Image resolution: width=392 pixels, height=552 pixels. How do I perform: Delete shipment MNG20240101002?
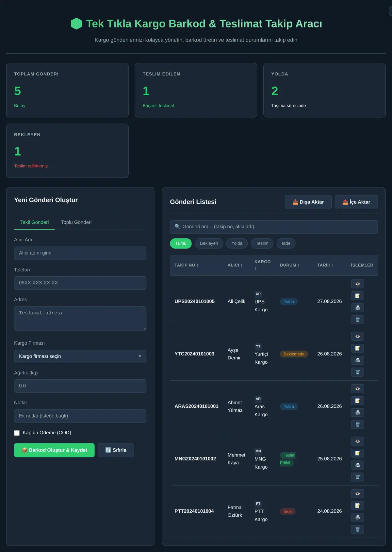[x=357, y=477]
